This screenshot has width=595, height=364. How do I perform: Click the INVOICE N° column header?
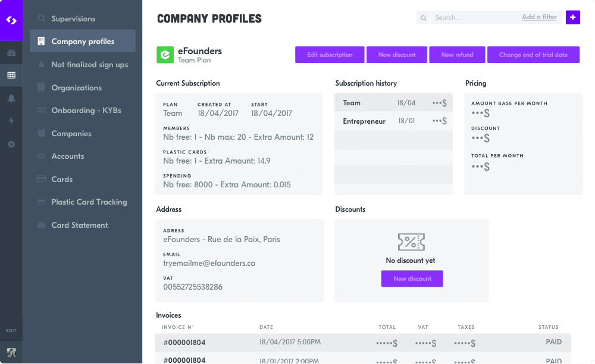(177, 327)
